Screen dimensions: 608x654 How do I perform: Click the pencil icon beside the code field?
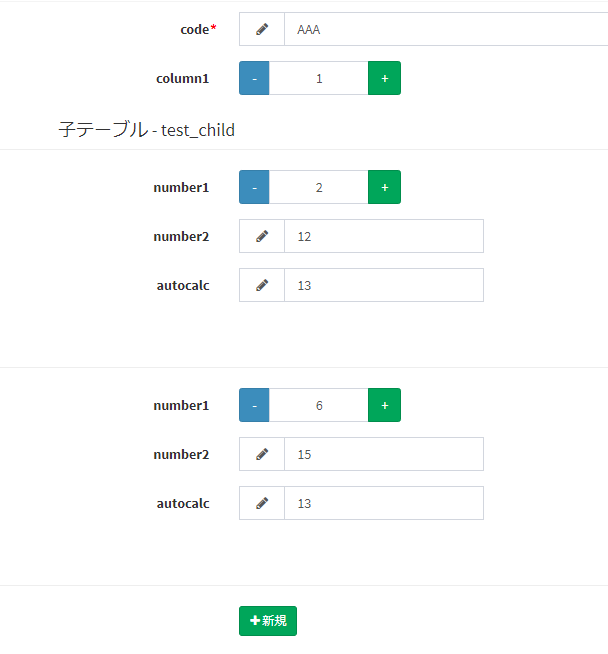[x=262, y=29]
